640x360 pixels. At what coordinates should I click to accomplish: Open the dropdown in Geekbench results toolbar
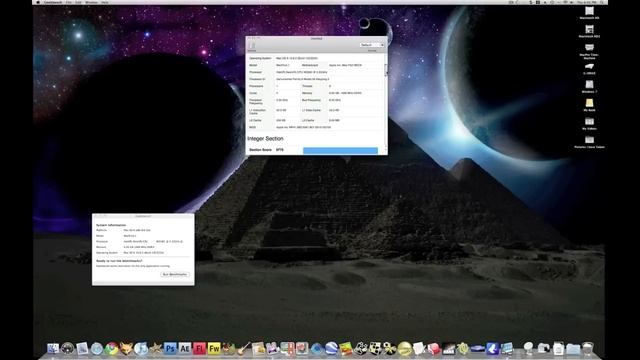click(x=372, y=45)
